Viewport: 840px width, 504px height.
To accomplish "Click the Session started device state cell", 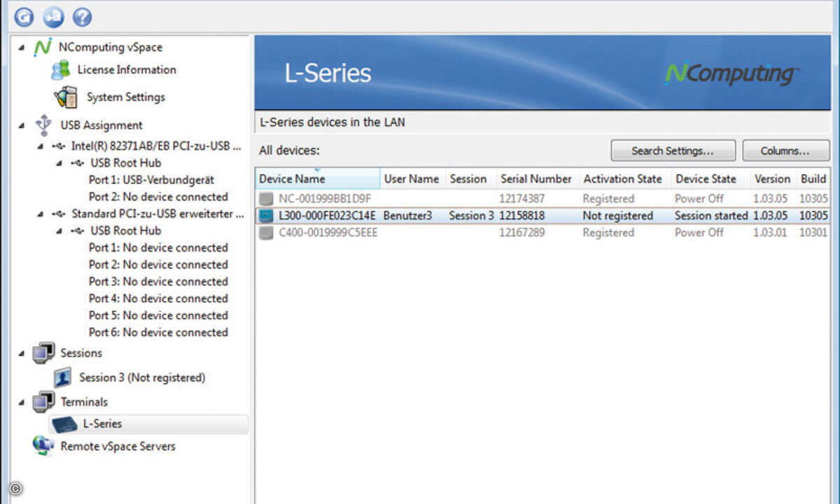I will pyautogui.click(x=711, y=216).
